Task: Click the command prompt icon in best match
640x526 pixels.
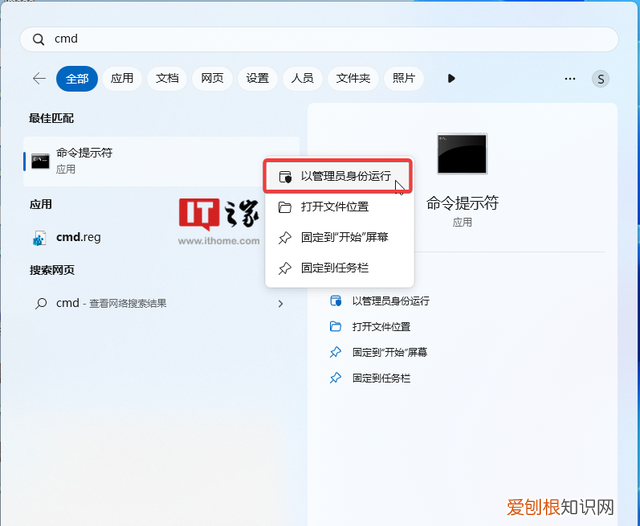Action: click(40, 161)
